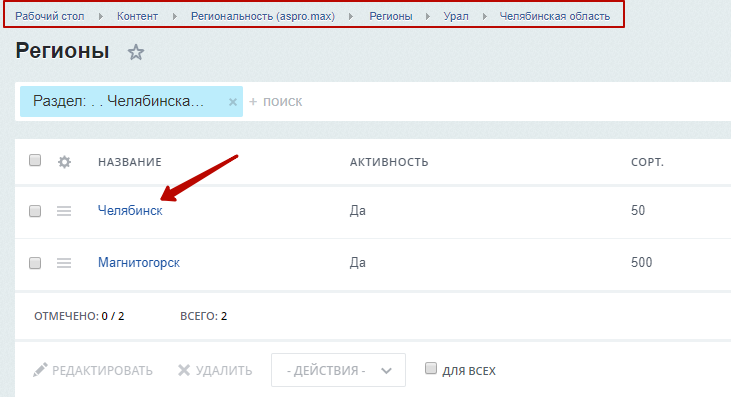This screenshot has width=731, height=397.
Task: Open the Действия dropdown
Action: 338,370
